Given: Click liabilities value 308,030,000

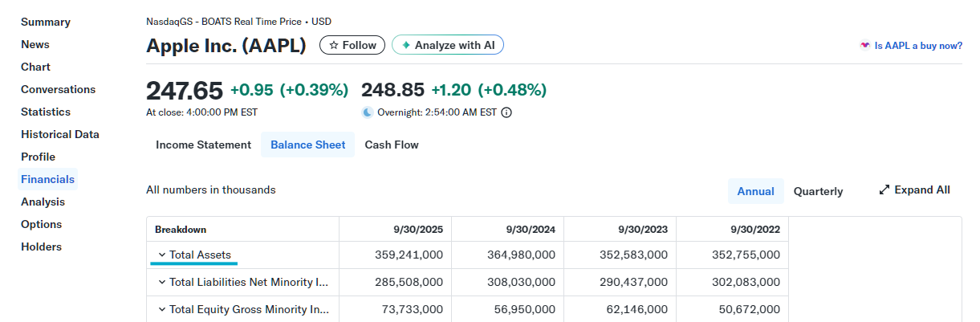Looking at the screenshot, I should pyautogui.click(x=521, y=283).
